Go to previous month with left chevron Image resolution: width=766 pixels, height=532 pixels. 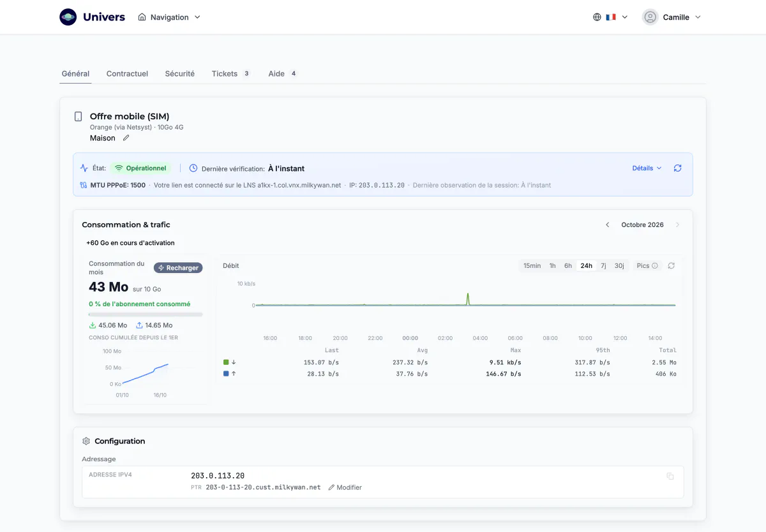pyautogui.click(x=607, y=225)
